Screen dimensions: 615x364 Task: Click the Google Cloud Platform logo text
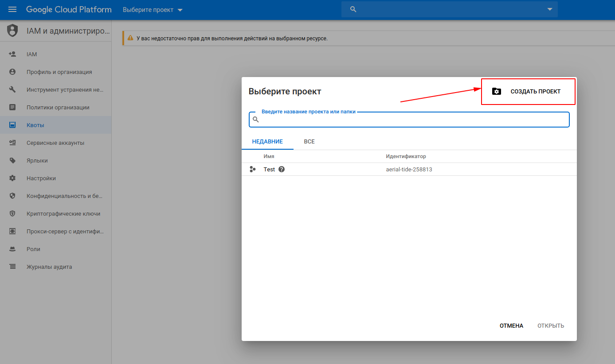click(69, 9)
